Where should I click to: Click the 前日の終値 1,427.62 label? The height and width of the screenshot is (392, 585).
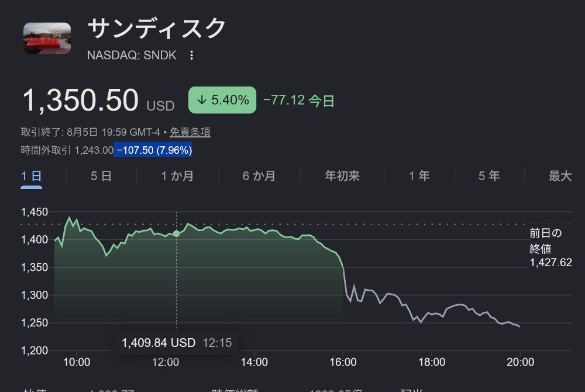550,247
